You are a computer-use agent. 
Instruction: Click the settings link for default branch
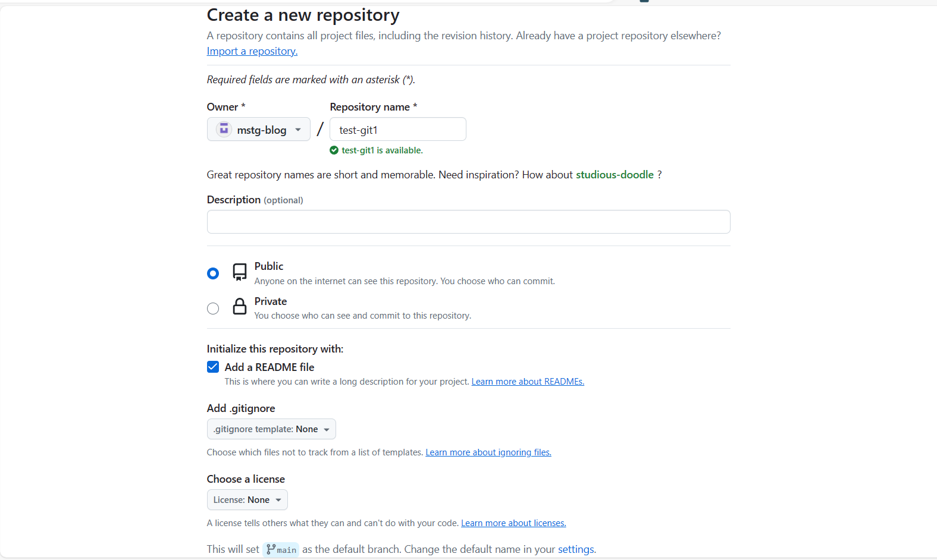pyautogui.click(x=576, y=549)
